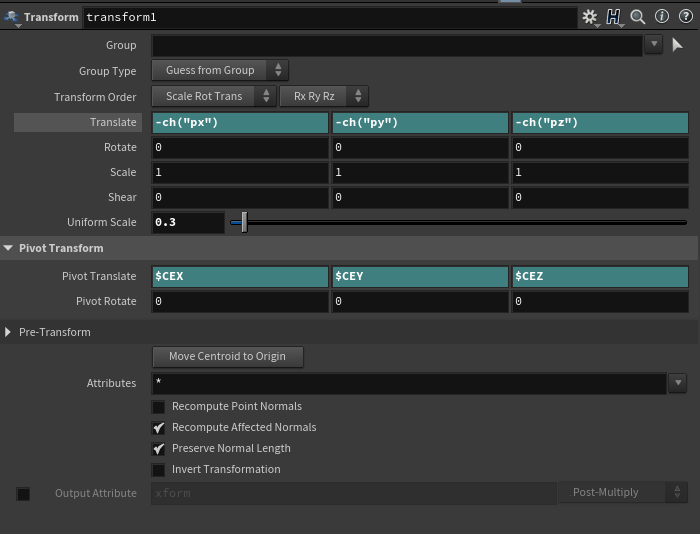The width and height of the screenshot is (700, 534).
Task: Click the Houdini H take-control icon
Action: click(x=614, y=17)
